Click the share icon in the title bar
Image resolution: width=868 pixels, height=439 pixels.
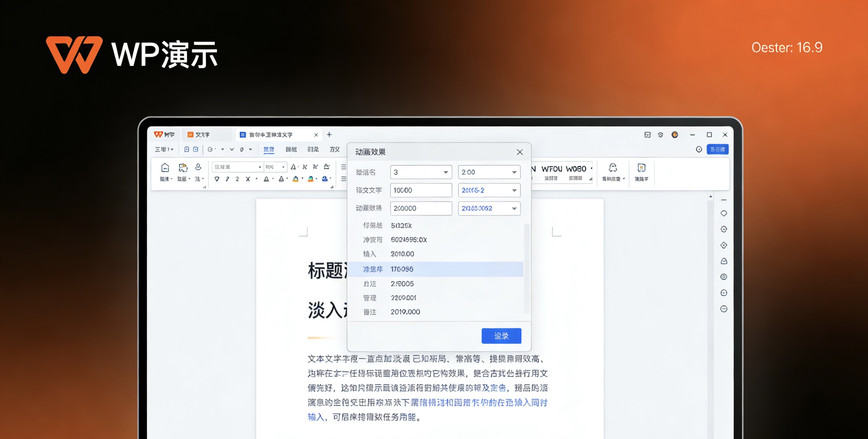click(660, 134)
